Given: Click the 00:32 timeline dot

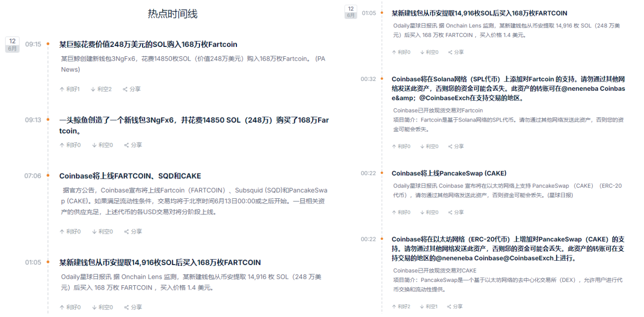Looking at the screenshot, I should tap(382, 79).
